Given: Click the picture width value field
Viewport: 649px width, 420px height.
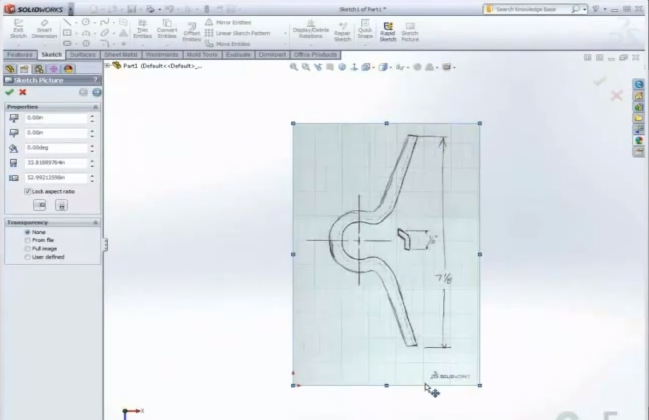Looking at the screenshot, I should coord(56,163).
